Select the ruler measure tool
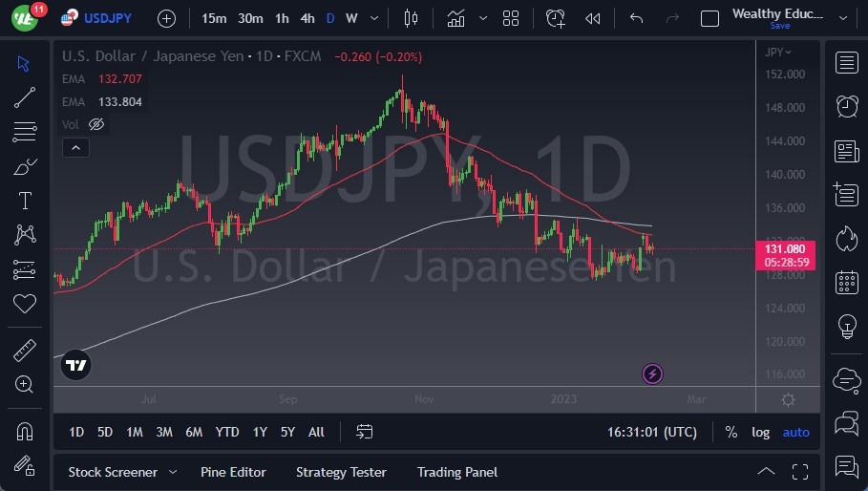Screen dimensions: 868x491 click(x=25, y=352)
